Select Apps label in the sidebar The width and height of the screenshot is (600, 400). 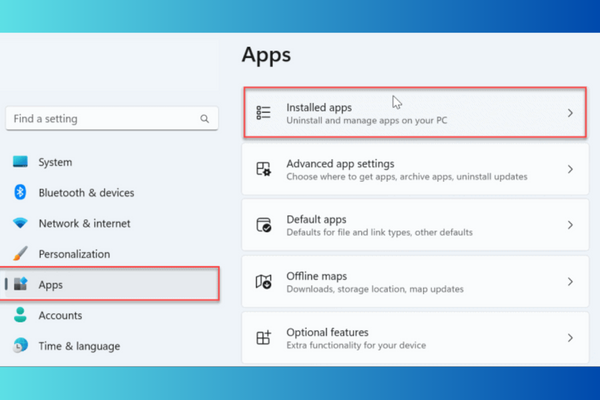tap(51, 285)
